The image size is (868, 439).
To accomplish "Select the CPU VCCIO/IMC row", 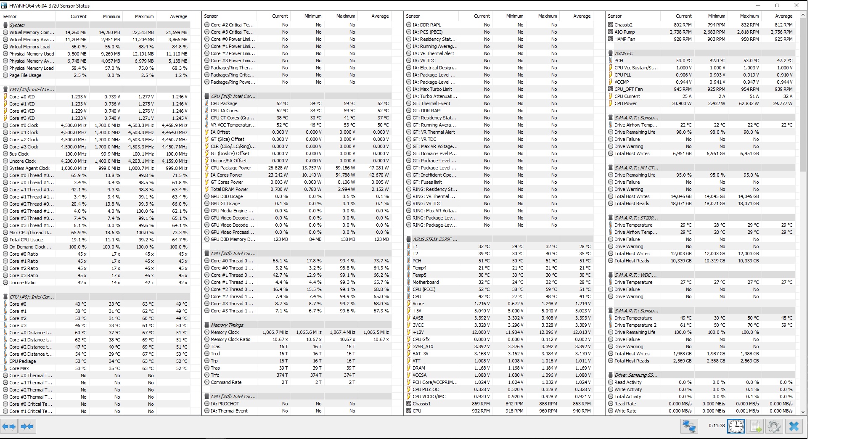I will (x=500, y=397).
